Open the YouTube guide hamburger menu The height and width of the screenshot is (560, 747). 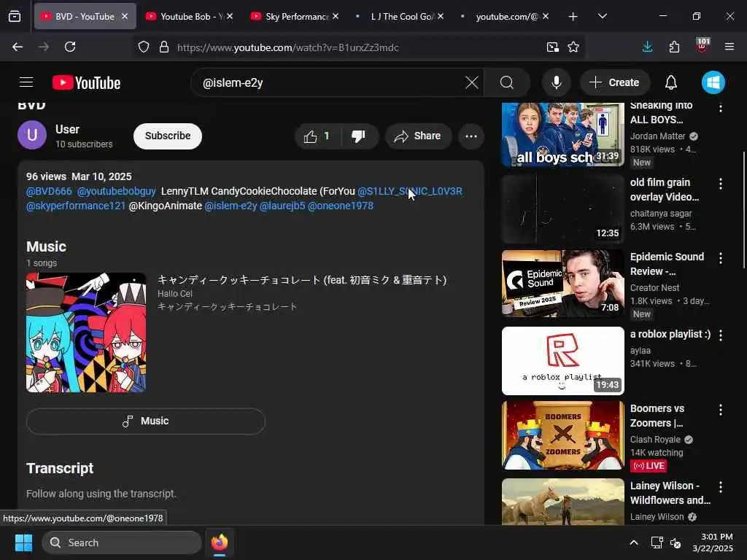(26, 82)
